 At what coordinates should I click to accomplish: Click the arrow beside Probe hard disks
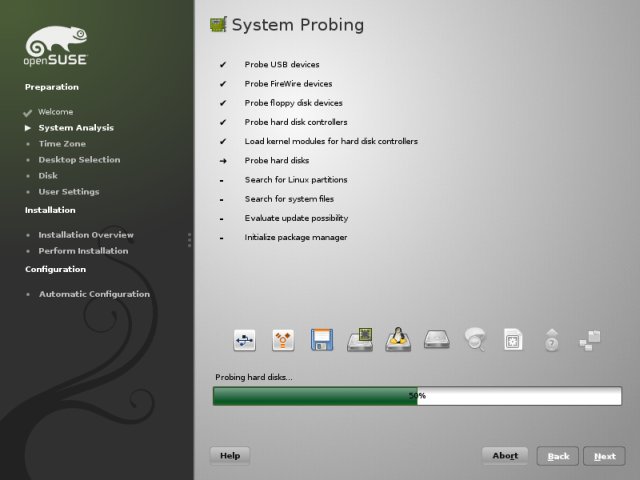point(223,161)
